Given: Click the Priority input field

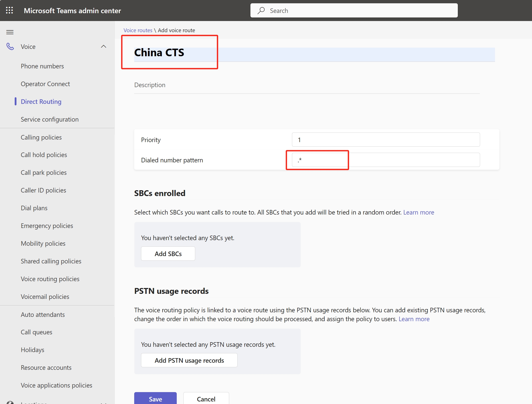Looking at the screenshot, I should point(386,140).
